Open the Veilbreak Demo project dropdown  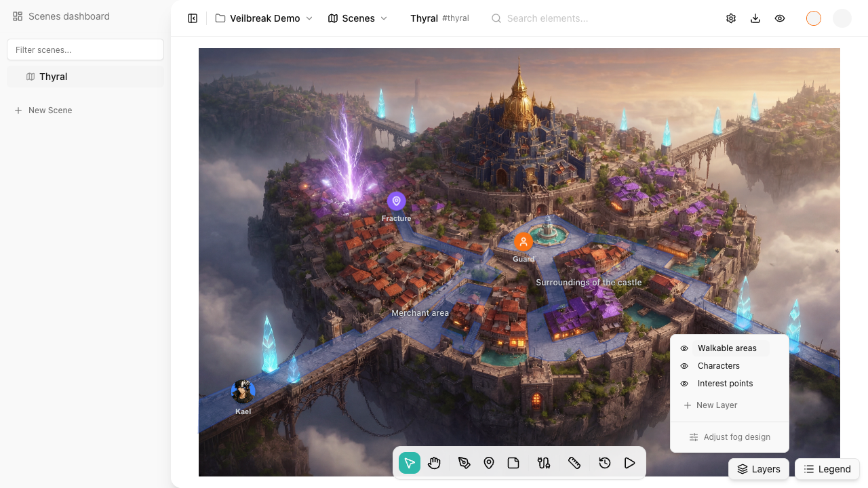(264, 18)
